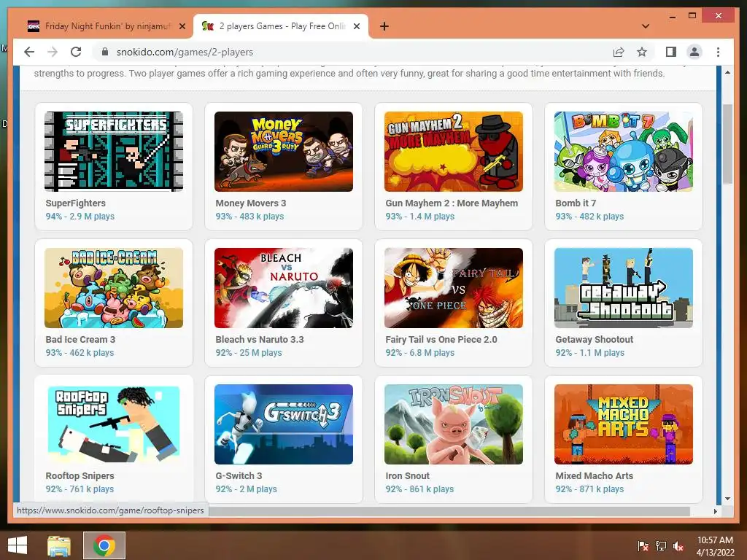Close the 2 players Games tab

point(356,26)
